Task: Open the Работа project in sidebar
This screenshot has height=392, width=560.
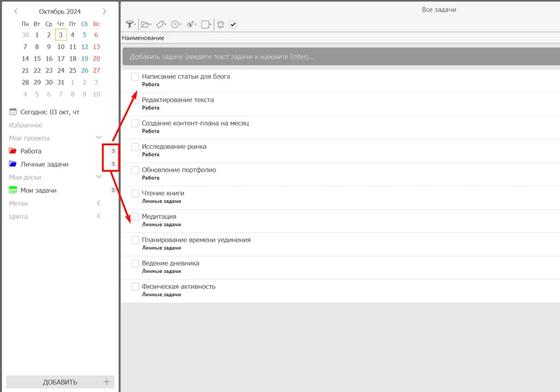Action: click(31, 151)
